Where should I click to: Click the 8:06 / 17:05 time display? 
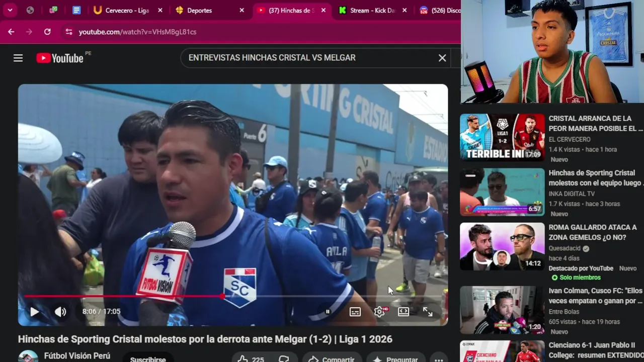click(x=101, y=312)
